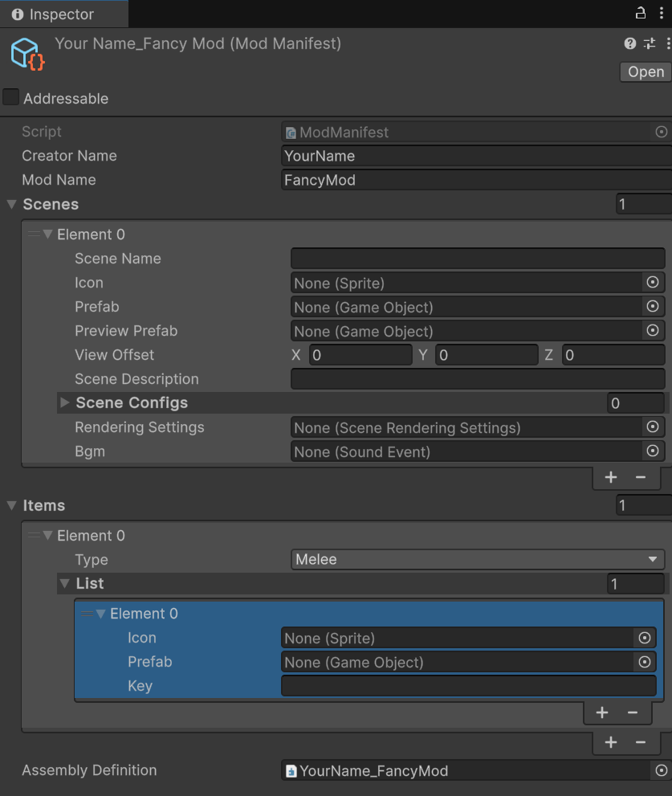Click the plus button under the Scenes list
This screenshot has height=796, width=672.
pos(610,477)
